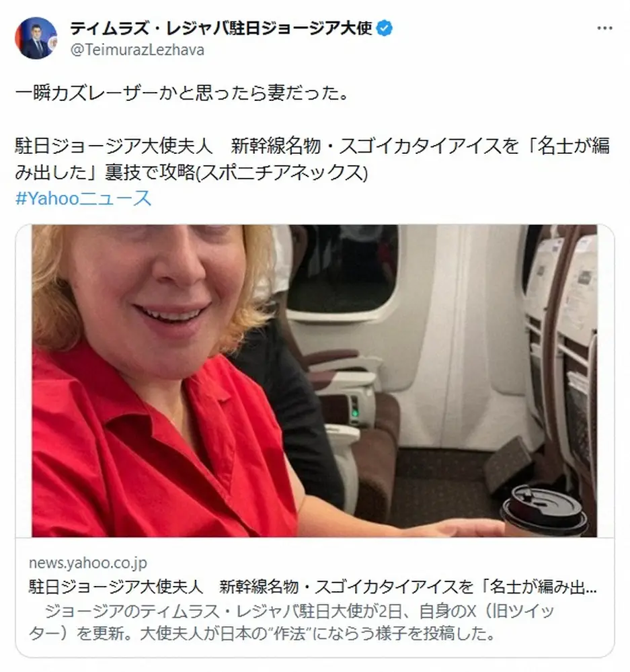This screenshot has height=672, width=630.
Task: Open the ambassador's profile avatar
Action: 36,38
